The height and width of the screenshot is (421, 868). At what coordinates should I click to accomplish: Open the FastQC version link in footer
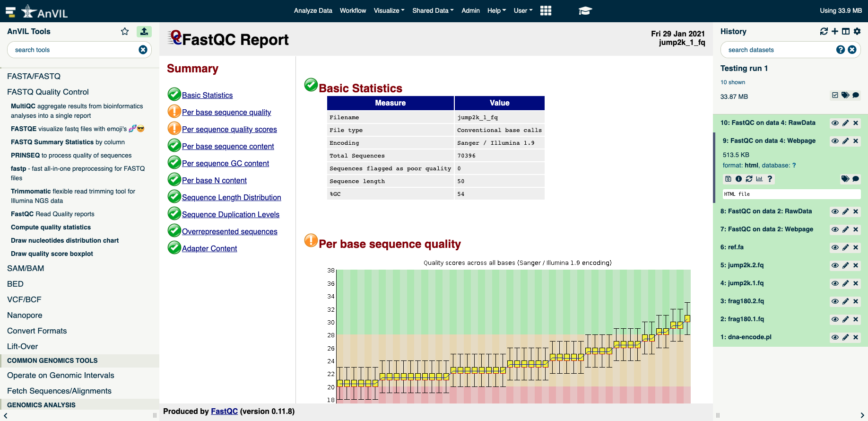click(x=224, y=411)
